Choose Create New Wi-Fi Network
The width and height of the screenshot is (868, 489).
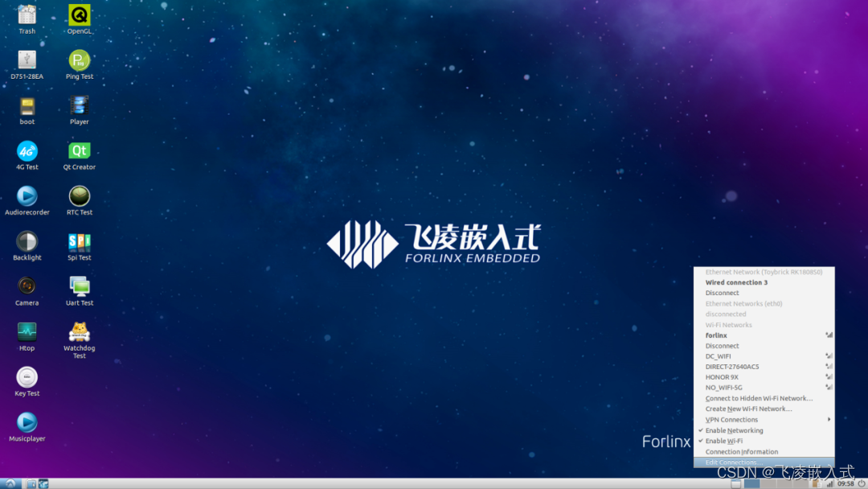[x=764, y=409]
